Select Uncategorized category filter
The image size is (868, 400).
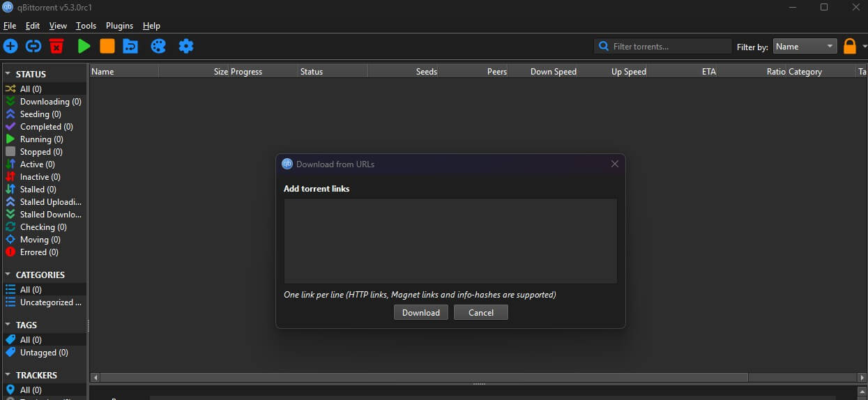pyautogui.click(x=43, y=302)
